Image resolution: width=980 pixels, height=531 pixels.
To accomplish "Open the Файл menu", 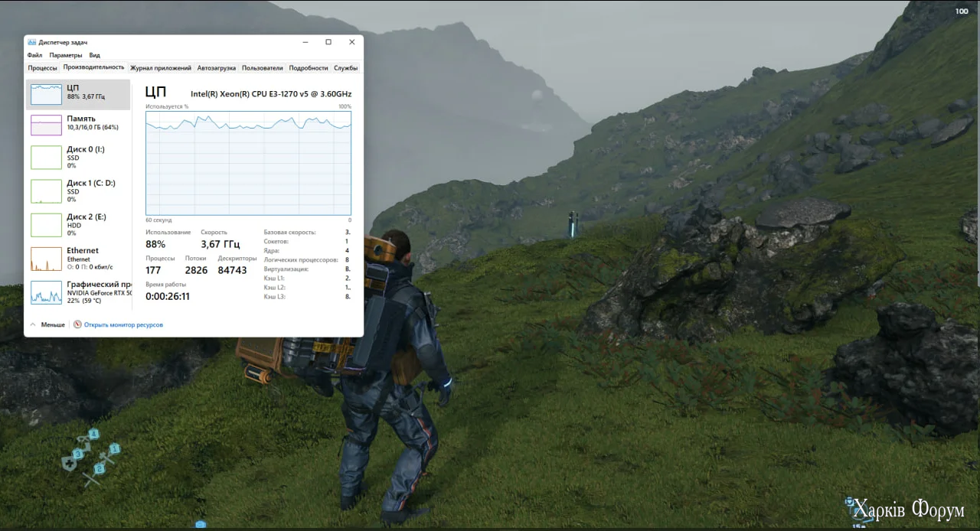I will (x=34, y=55).
